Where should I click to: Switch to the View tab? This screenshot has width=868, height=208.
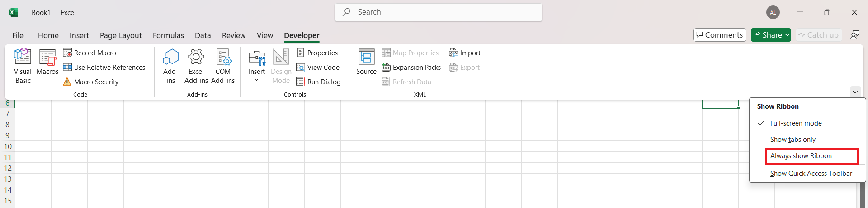pyautogui.click(x=265, y=35)
